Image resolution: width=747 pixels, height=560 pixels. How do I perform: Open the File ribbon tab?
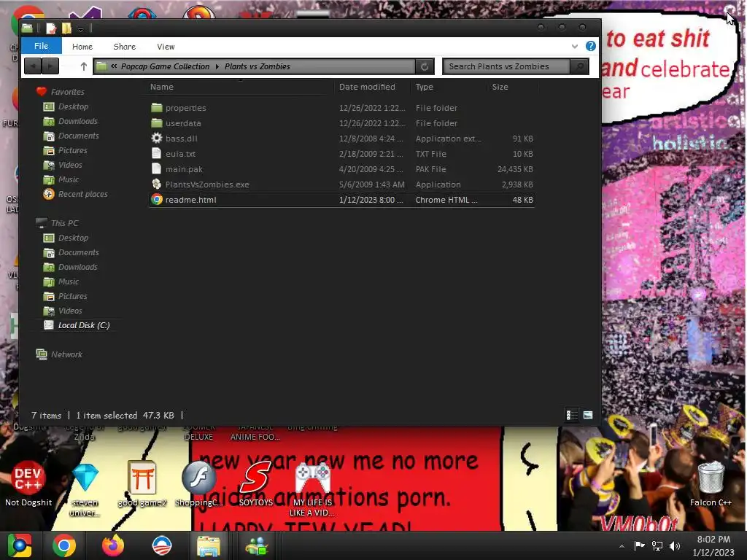click(x=41, y=46)
